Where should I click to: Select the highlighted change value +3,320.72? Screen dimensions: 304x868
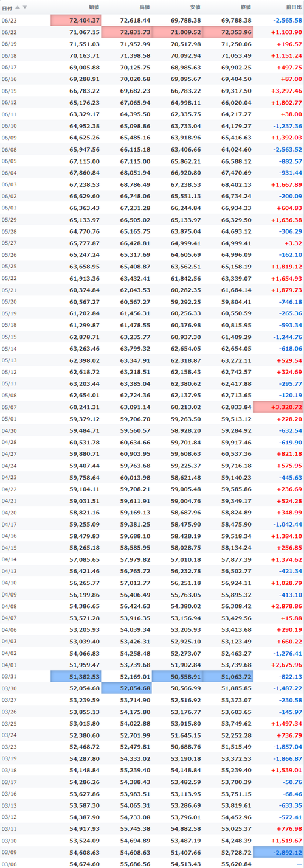point(278,390)
